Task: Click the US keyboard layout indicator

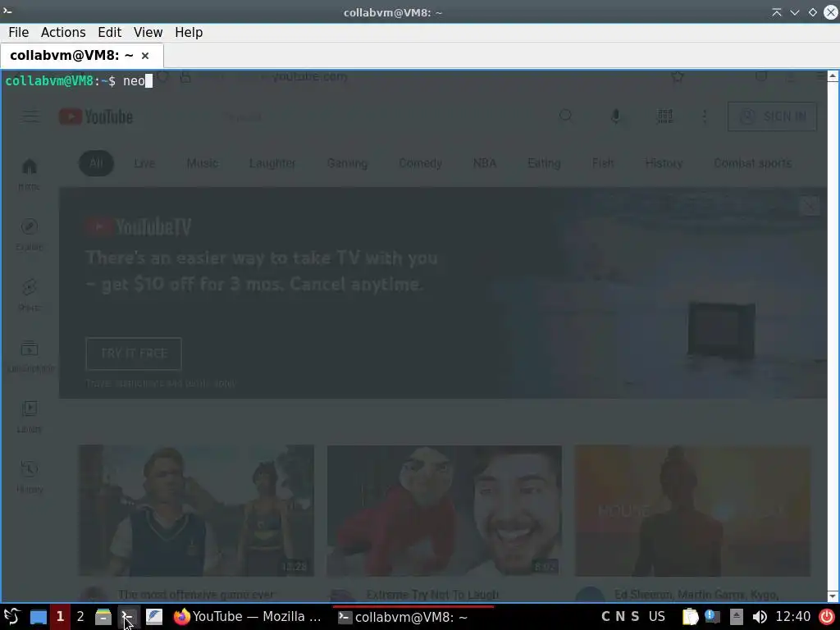Action: coord(657,617)
